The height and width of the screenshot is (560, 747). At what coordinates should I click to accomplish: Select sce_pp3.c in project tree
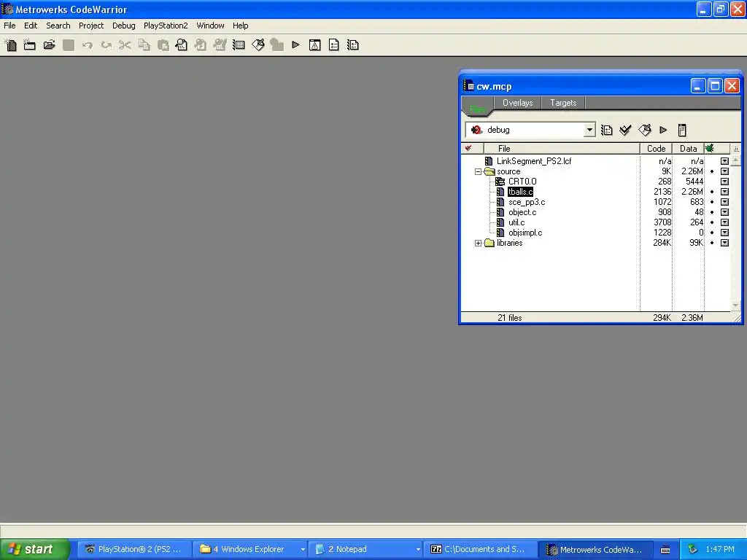click(x=527, y=203)
